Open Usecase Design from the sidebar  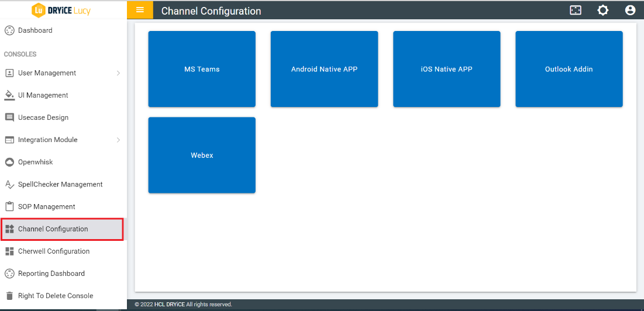(x=43, y=118)
